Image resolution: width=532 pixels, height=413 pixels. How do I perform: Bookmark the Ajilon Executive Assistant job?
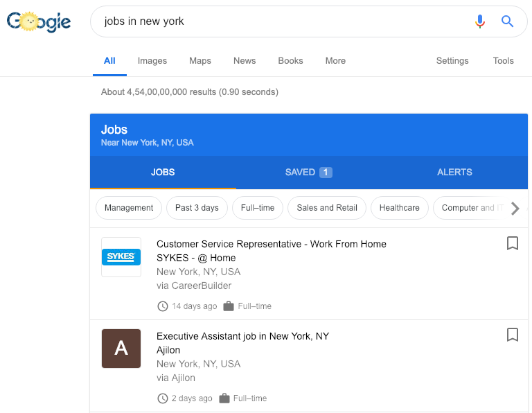[513, 335]
